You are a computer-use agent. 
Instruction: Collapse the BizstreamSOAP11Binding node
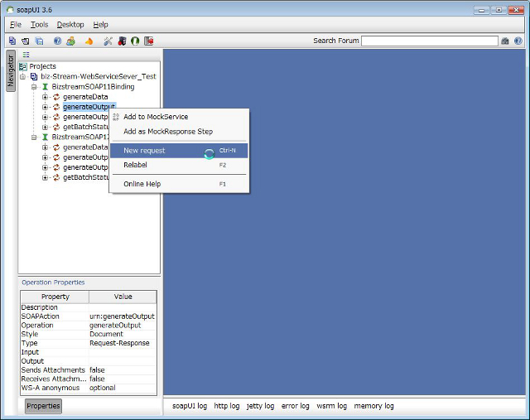(34, 87)
